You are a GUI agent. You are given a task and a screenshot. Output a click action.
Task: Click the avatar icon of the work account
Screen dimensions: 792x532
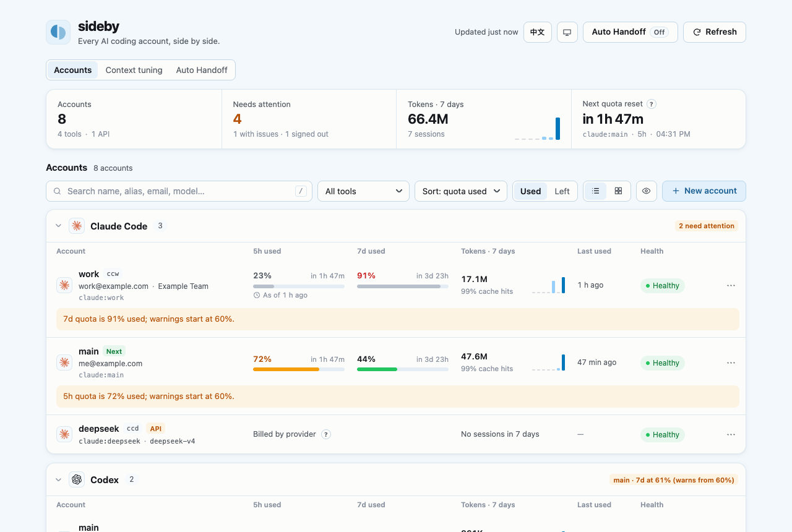(64, 285)
